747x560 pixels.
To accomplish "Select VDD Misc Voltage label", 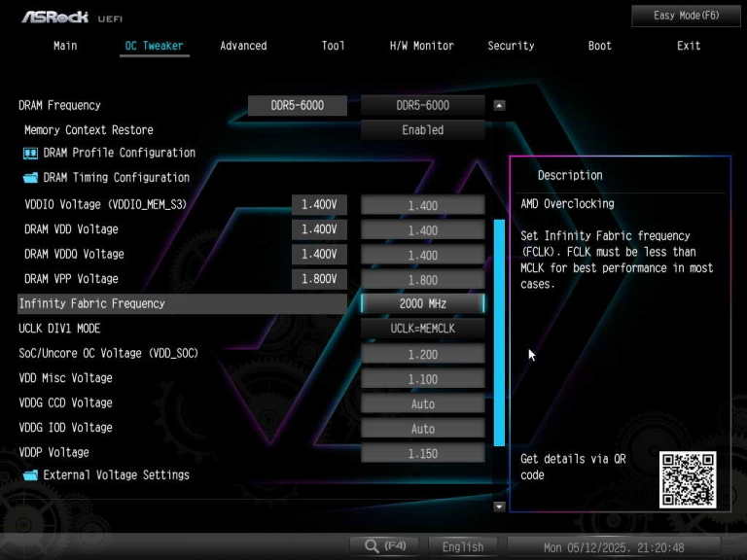I will tap(66, 378).
